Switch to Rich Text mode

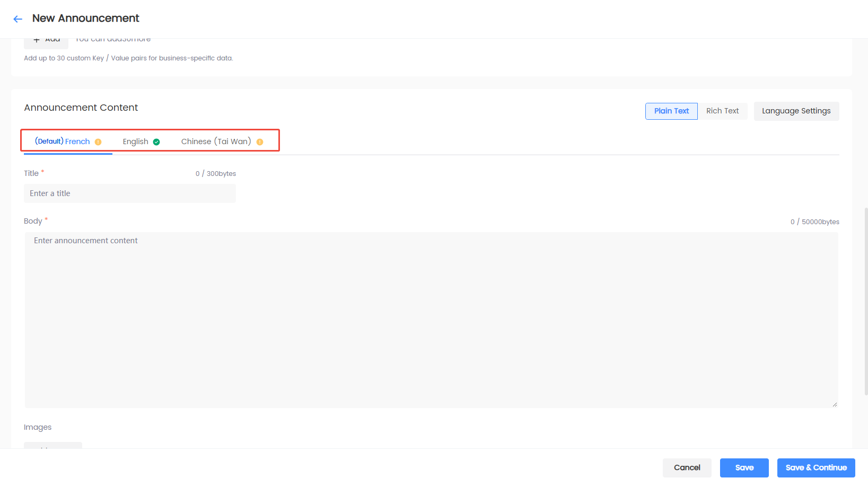click(722, 111)
